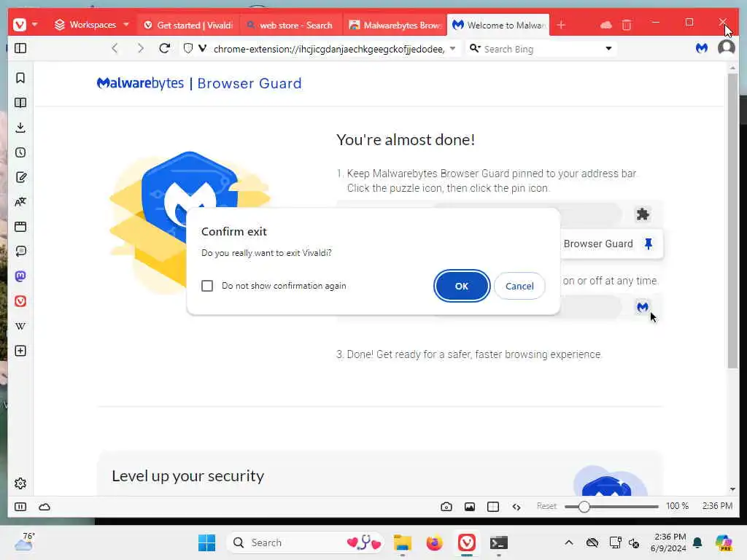Confirm exit with OK button
This screenshot has height=560, width=747.
462,286
